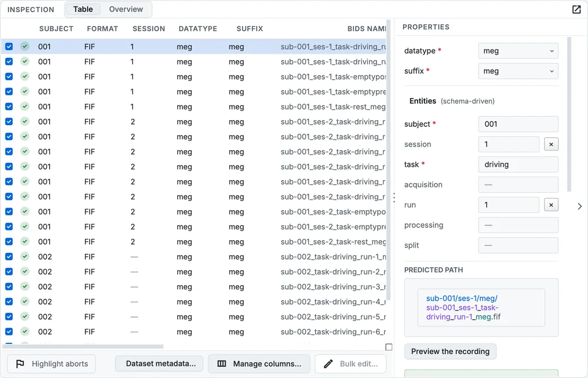
Task: Click the green status check icon for sub-001_ses-1_task-rest_meg row
Action: tap(25, 106)
